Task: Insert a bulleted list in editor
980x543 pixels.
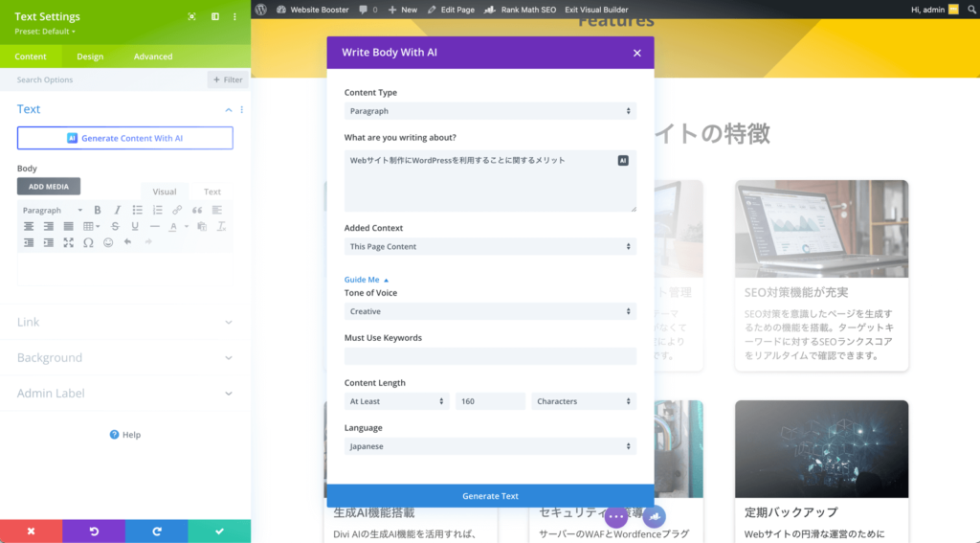Action: [138, 210]
